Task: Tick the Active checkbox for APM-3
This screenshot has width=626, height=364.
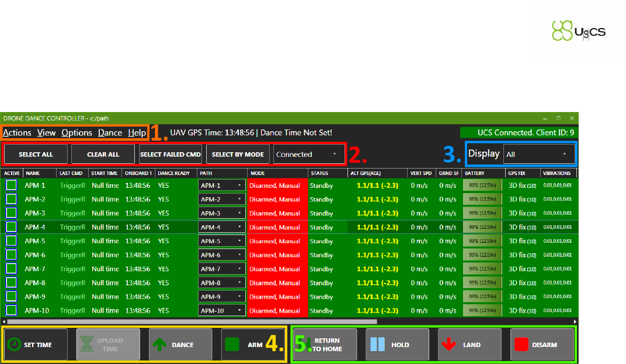Action: tap(12, 213)
